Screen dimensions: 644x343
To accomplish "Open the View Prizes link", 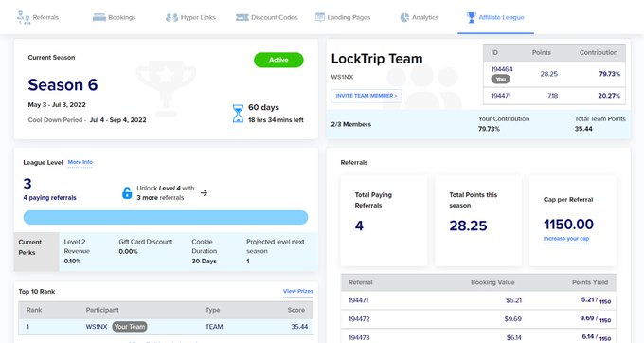I will pyautogui.click(x=297, y=291).
